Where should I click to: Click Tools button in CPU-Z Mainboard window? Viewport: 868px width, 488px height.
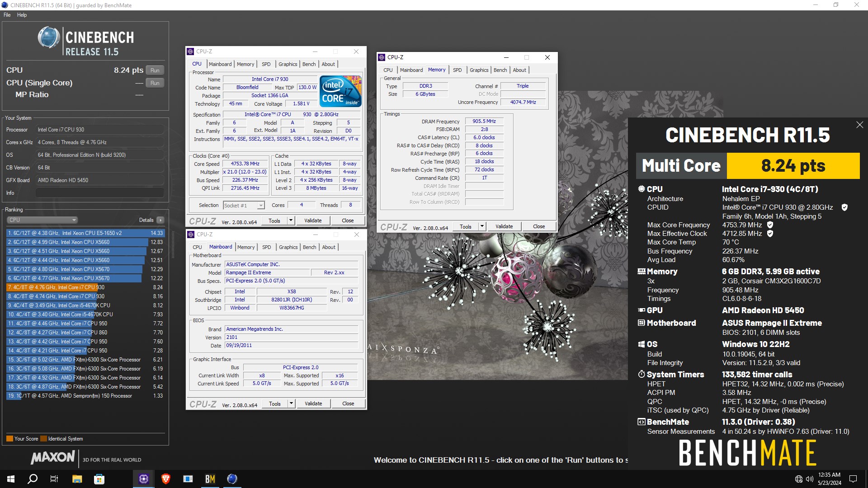pyautogui.click(x=275, y=404)
